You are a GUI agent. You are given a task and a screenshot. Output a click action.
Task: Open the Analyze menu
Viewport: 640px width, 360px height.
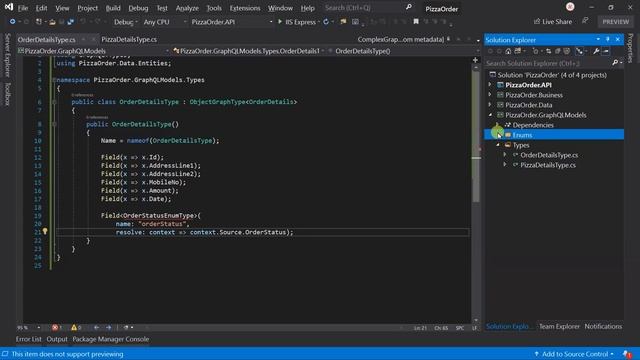[x=187, y=8]
